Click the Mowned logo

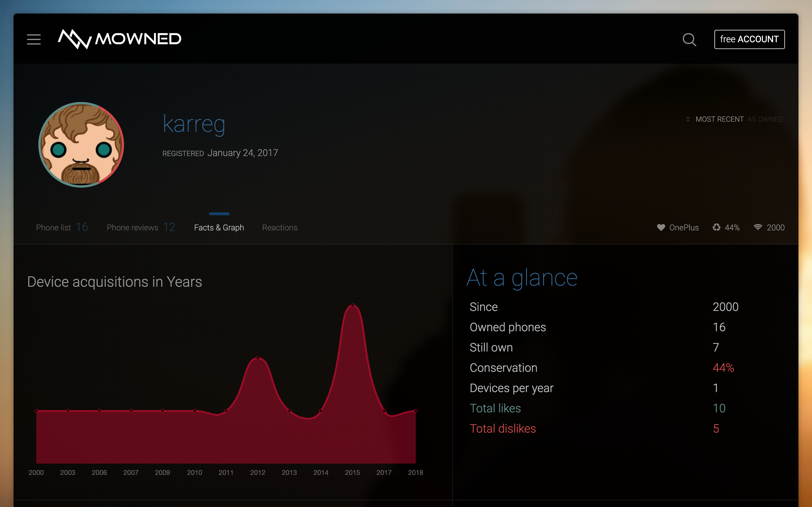click(x=120, y=39)
